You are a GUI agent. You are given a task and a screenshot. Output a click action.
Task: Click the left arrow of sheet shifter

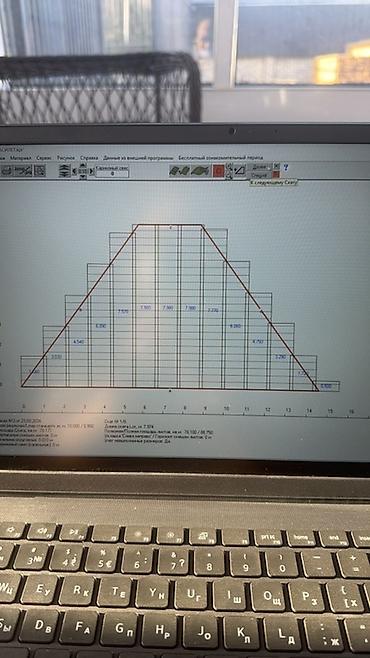(x=74, y=171)
